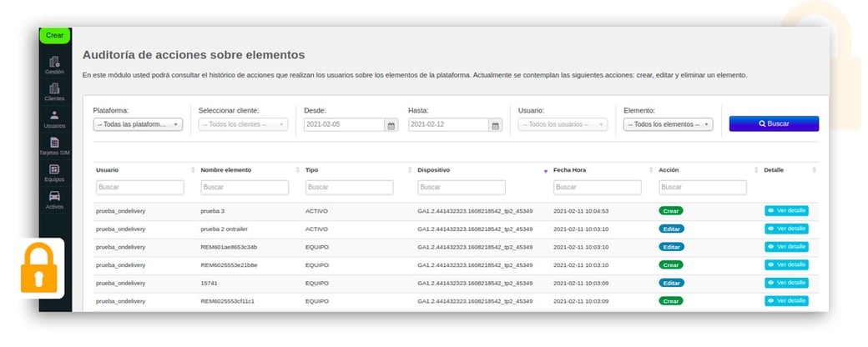Image resolution: width=868 pixels, height=347 pixels.
Task: Click Crear badge for REM6025553e21b8e
Action: click(x=671, y=265)
